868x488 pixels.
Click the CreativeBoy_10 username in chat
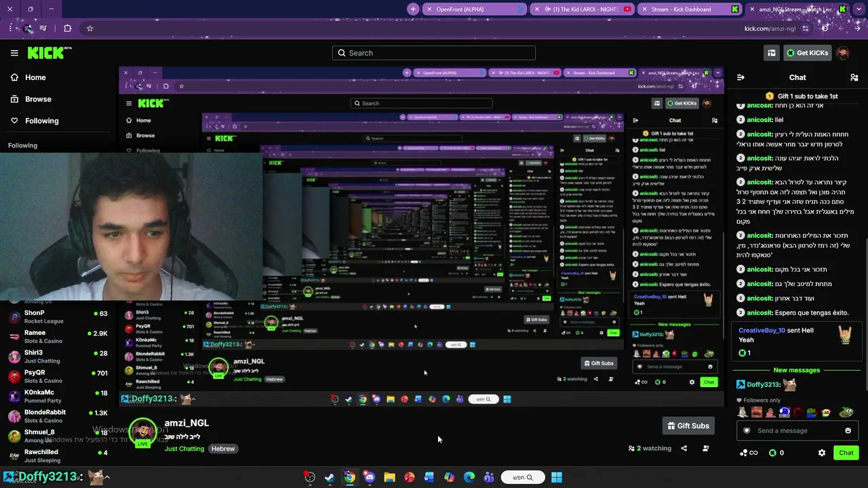[762, 330]
